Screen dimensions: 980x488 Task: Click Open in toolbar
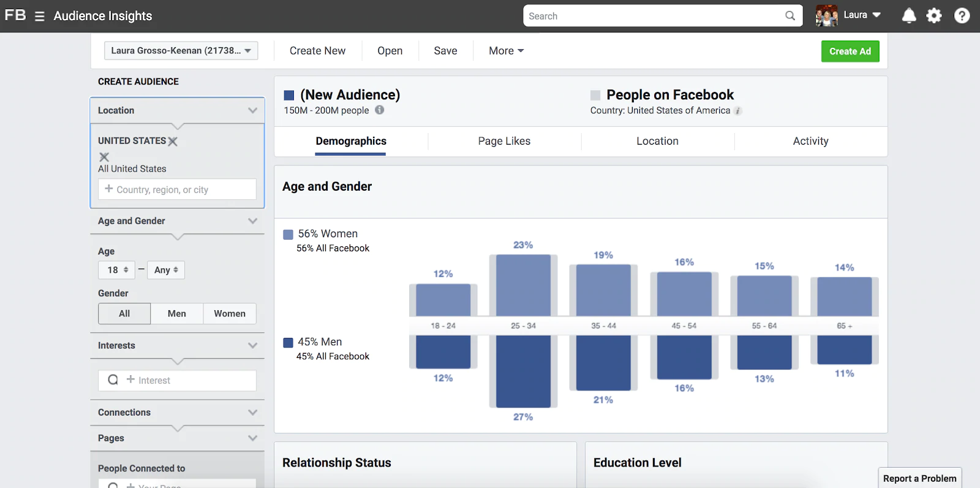(390, 51)
